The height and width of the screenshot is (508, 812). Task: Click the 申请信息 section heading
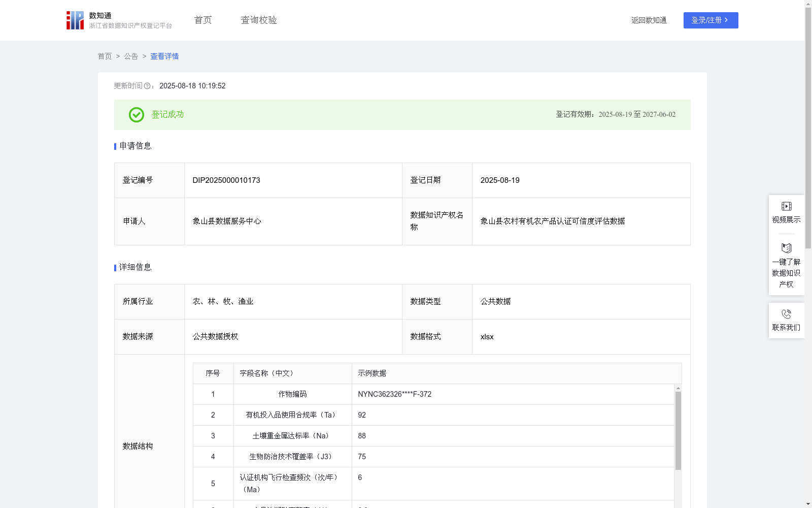point(135,146)
